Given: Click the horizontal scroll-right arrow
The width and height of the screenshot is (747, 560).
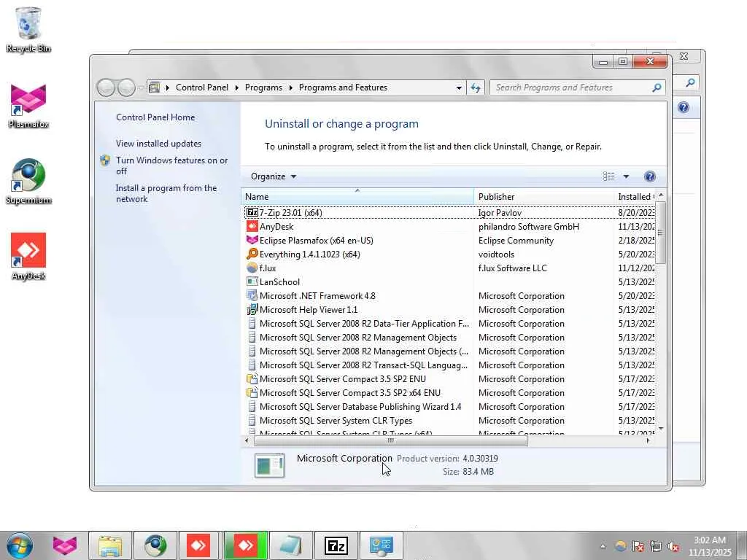Looking at the screenshot, I should pyautogui.click(x=648, y=441).
